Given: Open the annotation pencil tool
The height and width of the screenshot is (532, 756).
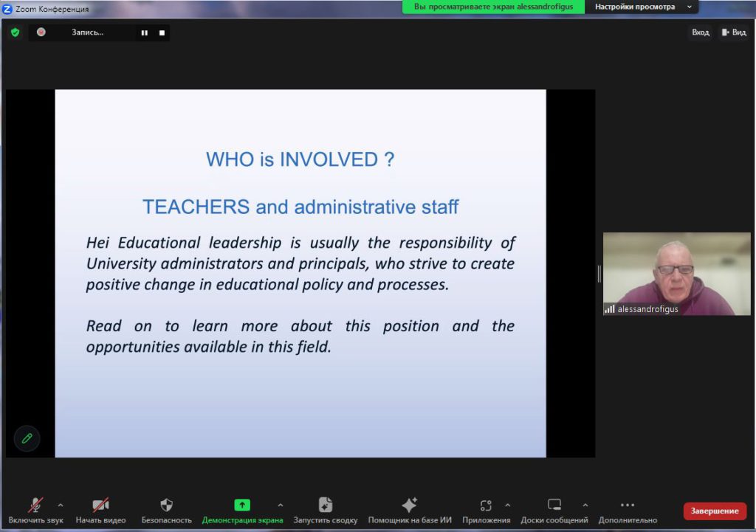Looking at the screenshot, I should click(x=27, y=438).
